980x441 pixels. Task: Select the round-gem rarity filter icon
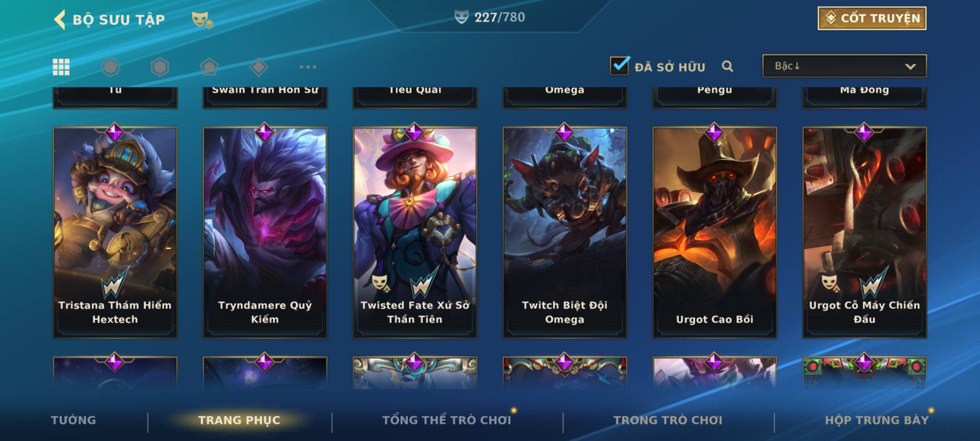coord(110,67)
